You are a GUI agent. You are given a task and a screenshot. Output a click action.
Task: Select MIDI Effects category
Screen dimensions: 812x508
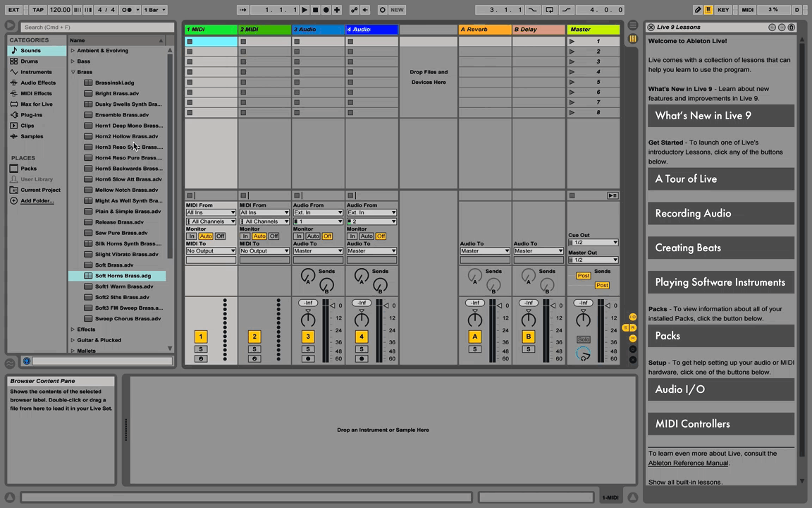pyautogui.click(x=37, y=93)
